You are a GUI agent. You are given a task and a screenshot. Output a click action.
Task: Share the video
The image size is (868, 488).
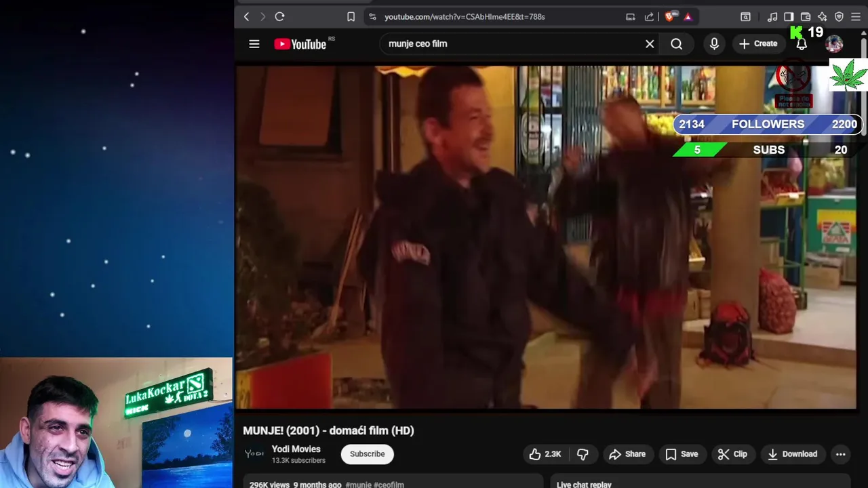pos(627,454)
